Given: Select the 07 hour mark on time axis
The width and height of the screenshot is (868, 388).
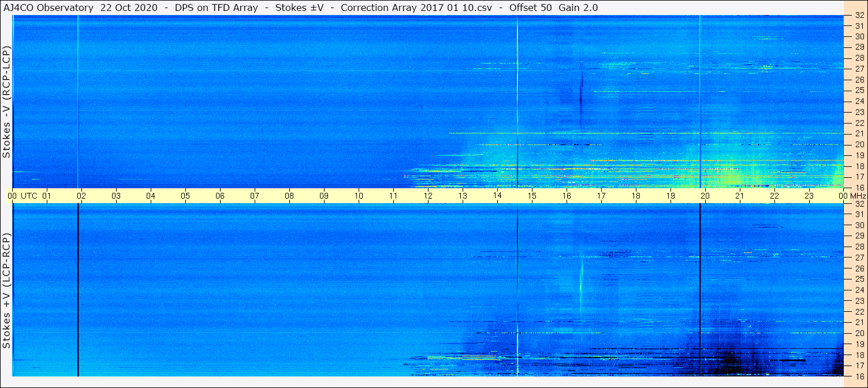Looking at the screenshot, I should pyautogui.click(x=255, y=196).
